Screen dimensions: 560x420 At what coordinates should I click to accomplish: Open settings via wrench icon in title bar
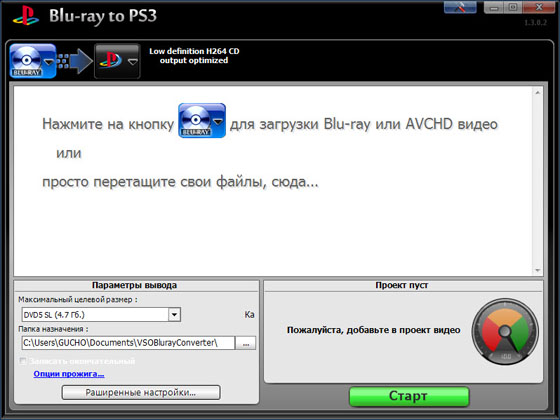460,7
